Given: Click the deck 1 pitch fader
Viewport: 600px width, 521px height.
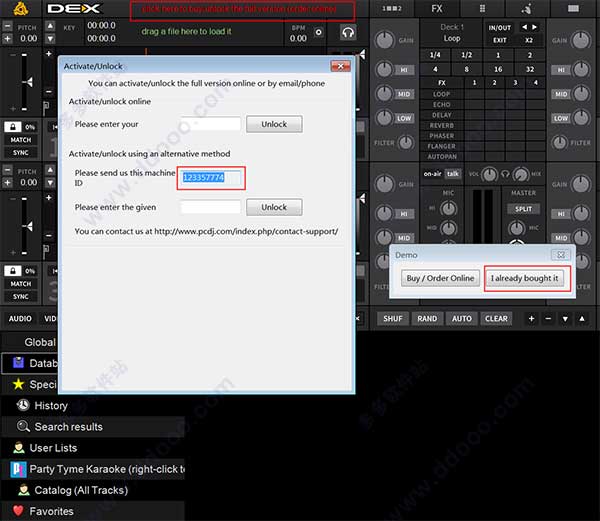Looking at the screenshot, I should (x=24, y=82).
